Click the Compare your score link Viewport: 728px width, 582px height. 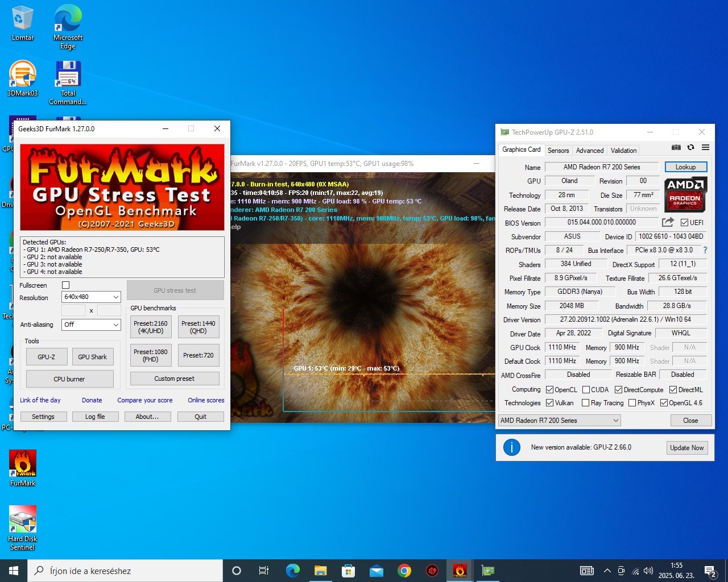(x=145, y=400)
